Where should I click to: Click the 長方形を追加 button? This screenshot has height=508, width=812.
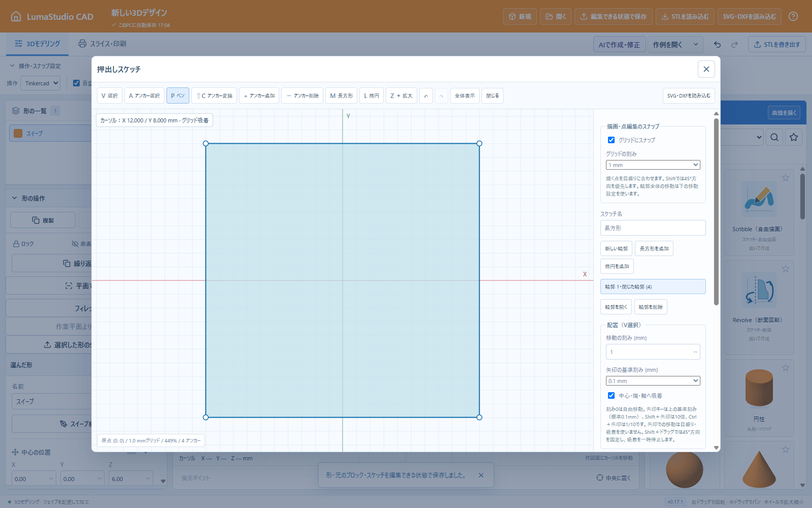point(654,248)
